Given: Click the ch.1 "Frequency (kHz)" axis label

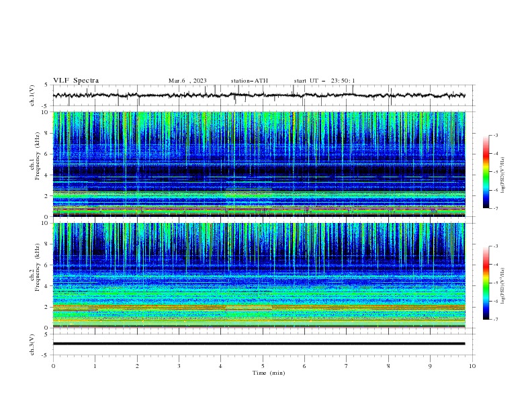Looking at the screenshot, I should click(37, 156).
